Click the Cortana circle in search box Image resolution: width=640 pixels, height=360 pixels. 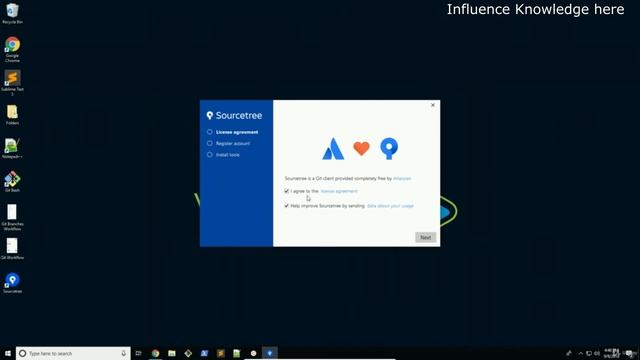point(22,353)
